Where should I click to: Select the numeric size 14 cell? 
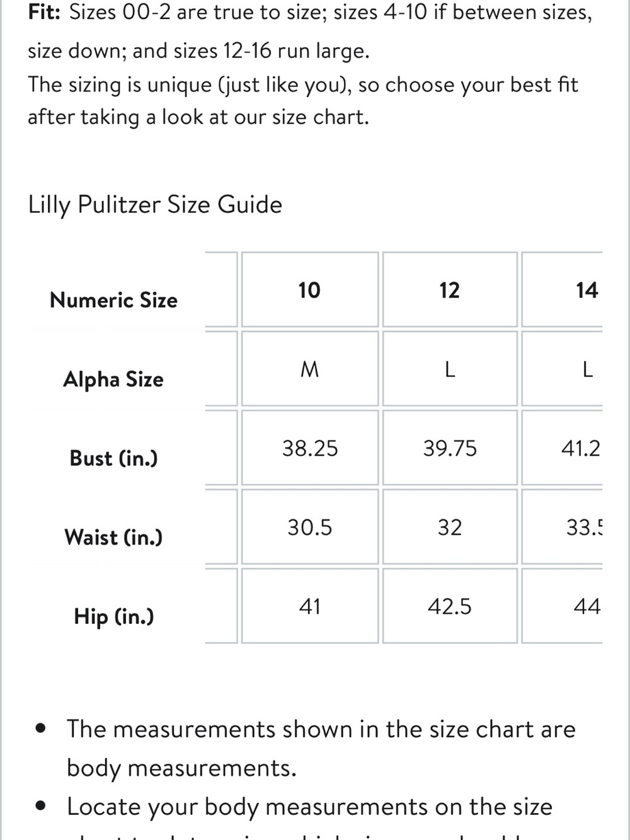[563, 290]
